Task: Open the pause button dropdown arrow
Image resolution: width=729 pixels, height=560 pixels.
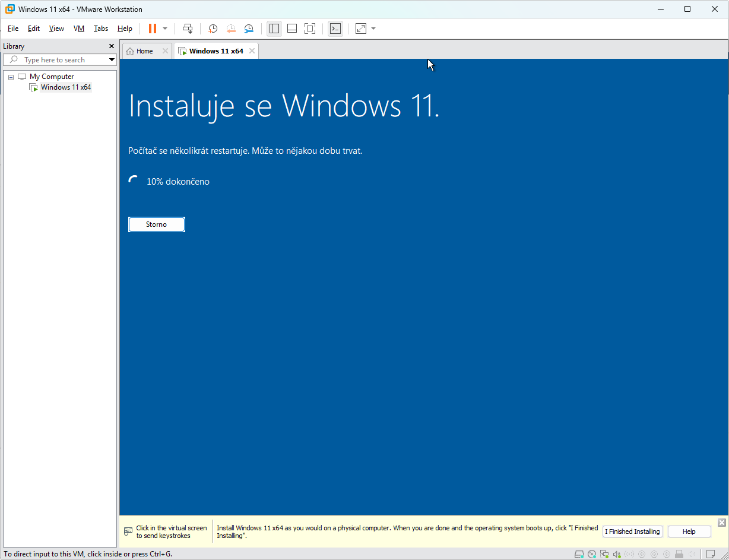Action: coord(164,28)
